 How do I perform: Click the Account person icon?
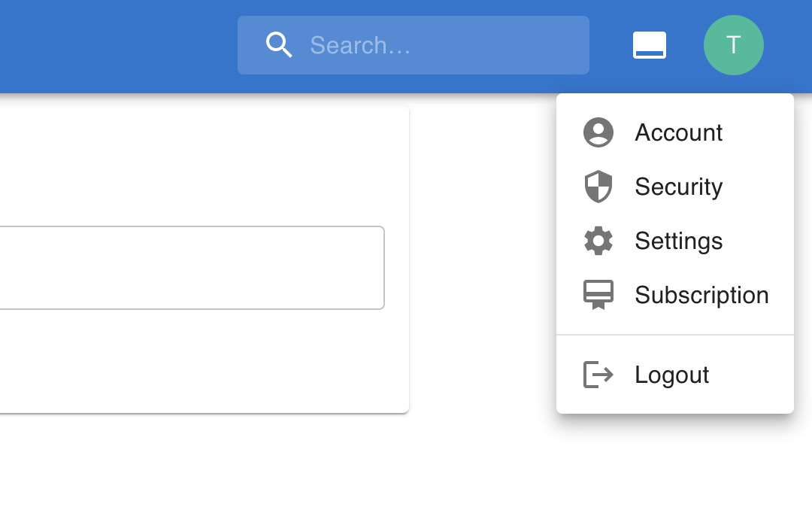tap(598, 132)
